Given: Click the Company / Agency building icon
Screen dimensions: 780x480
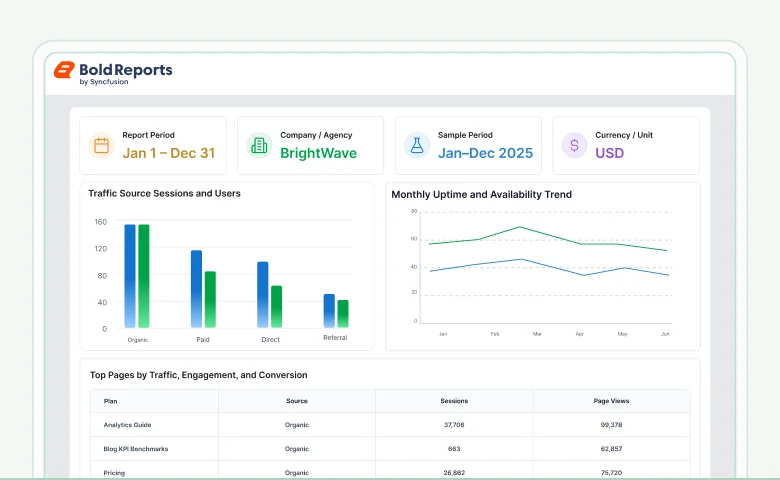Looking at the screenshot, I should tap(259, 145).
